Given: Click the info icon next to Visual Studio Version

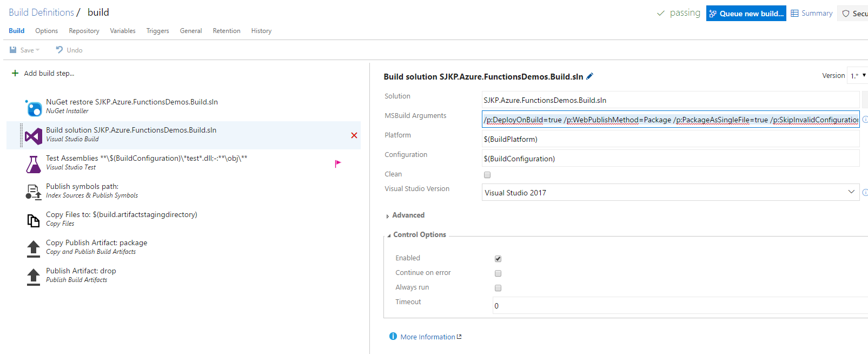Looking at the screenshot, I should click(865, 192).
